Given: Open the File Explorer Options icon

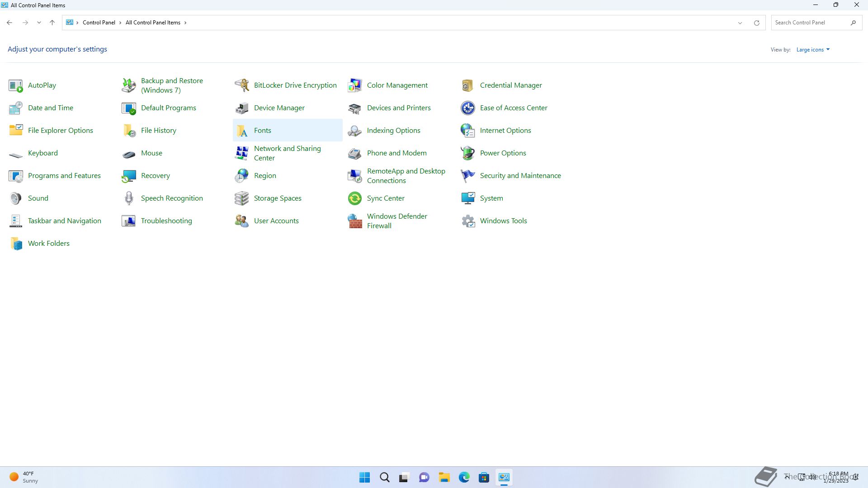Looking at the screenshot, I should (16, 131).
